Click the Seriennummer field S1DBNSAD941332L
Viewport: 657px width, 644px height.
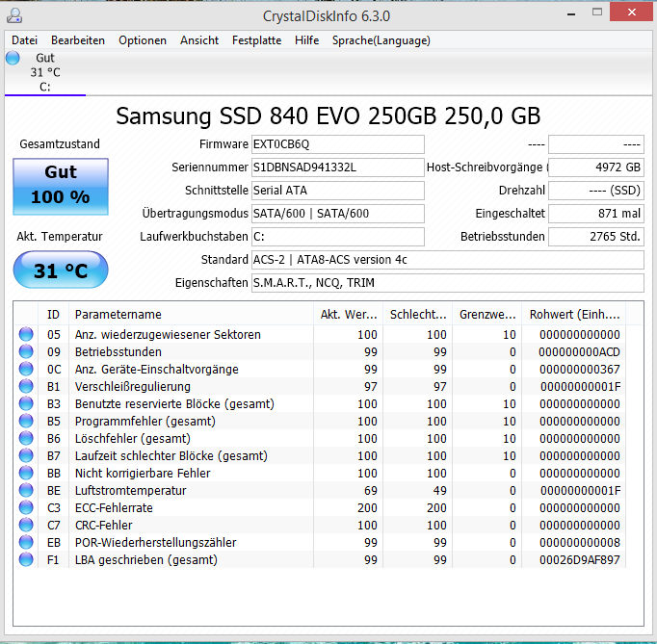pos(338,167)
